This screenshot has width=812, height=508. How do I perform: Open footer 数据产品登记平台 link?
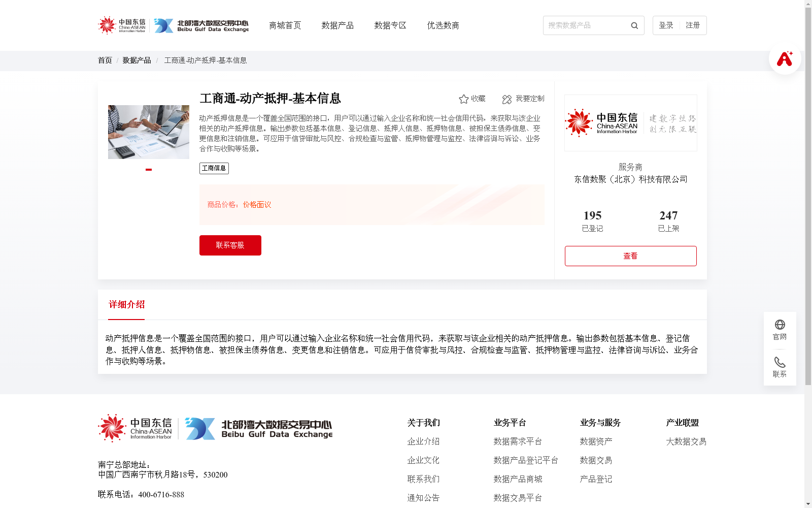click(x=526, y=460)
